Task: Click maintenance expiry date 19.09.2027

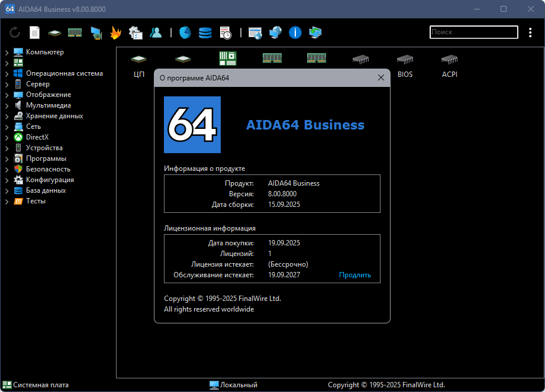Action: point(284,275)
